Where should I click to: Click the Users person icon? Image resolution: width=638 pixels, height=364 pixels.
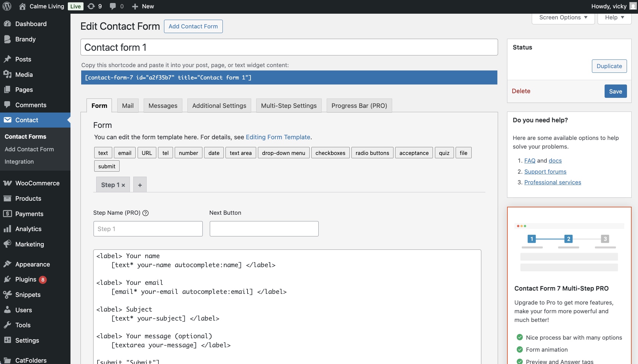(7, 310)
